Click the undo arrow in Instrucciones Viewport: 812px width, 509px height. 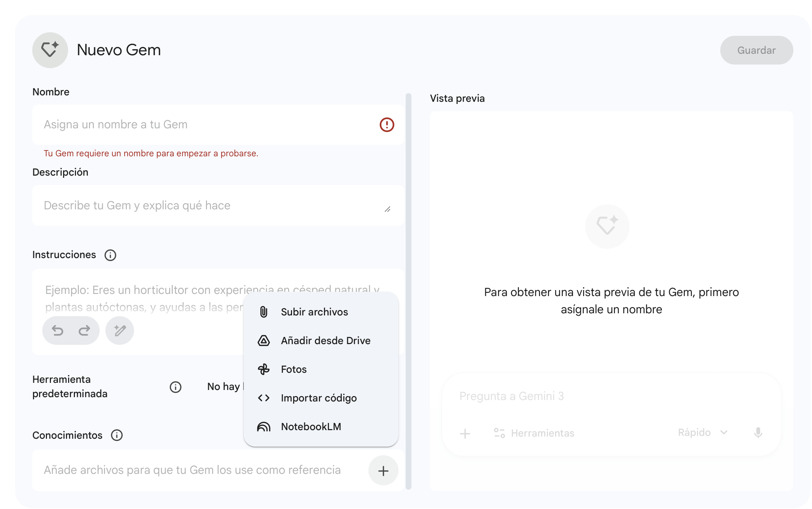(x=57, y=330)
